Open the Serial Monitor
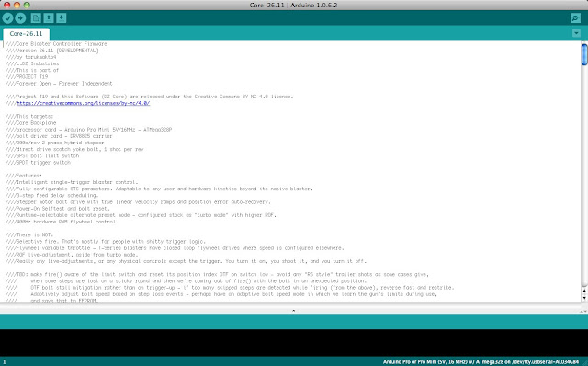 pyautogui.click(x=575, y=18)
